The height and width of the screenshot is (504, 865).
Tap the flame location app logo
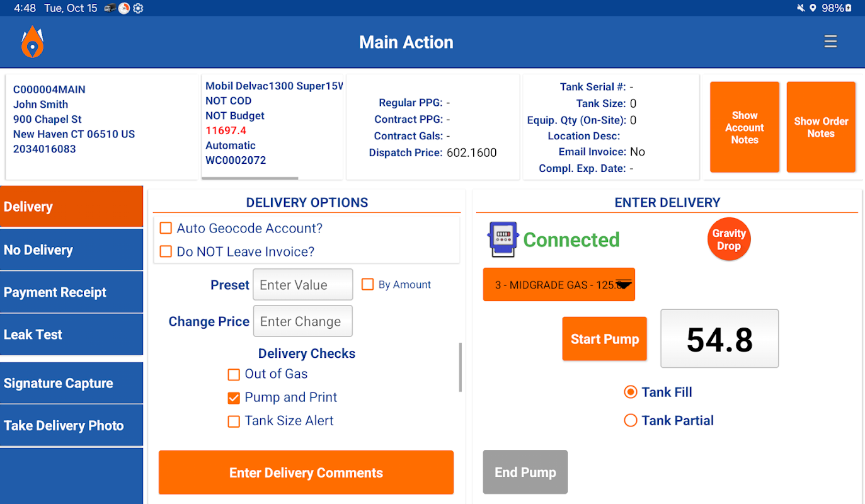pos(32,42)
